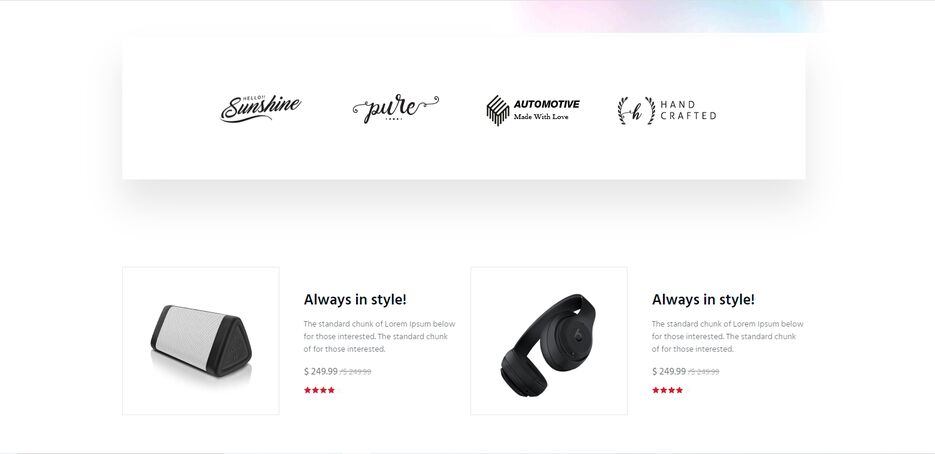
Task: Open the Pure brand logo
Action: click(395, 109)
